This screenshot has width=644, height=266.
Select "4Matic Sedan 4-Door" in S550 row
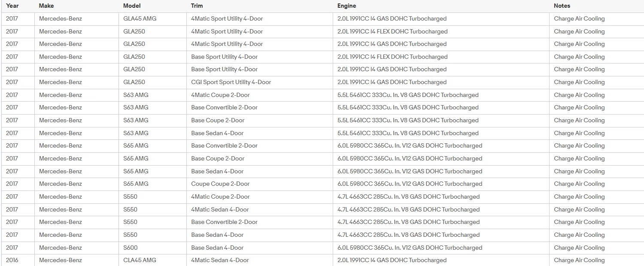220,210
